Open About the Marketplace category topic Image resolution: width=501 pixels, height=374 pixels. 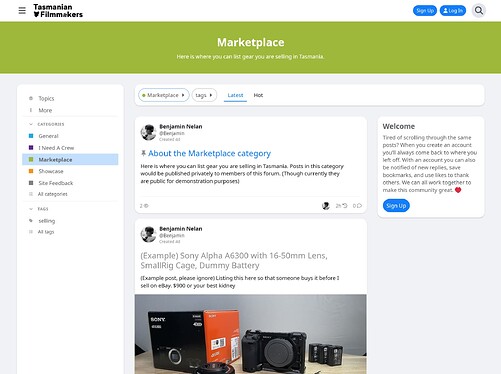tap(209, 153)
